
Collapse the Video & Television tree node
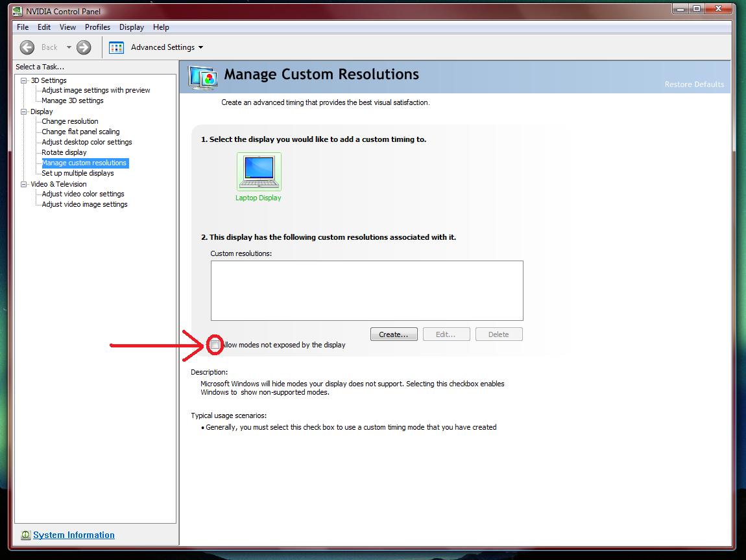pyautogui.click(x=23, y=184)
